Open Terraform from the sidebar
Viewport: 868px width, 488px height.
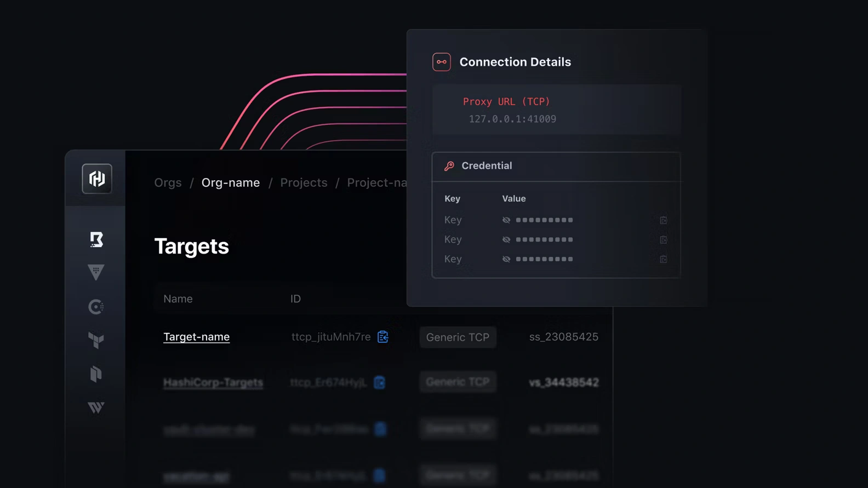pyautogui.click(x=96, y=340)
